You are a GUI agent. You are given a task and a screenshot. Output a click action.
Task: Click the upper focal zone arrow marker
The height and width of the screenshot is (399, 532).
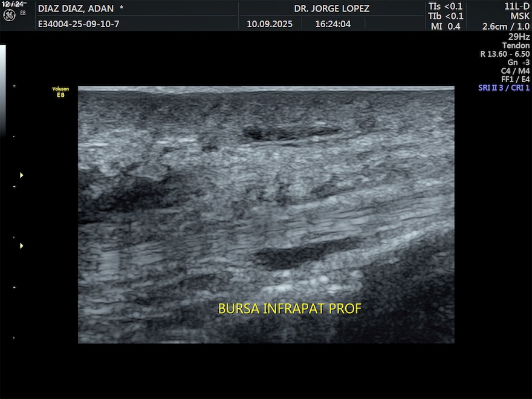tap(22, 175)
